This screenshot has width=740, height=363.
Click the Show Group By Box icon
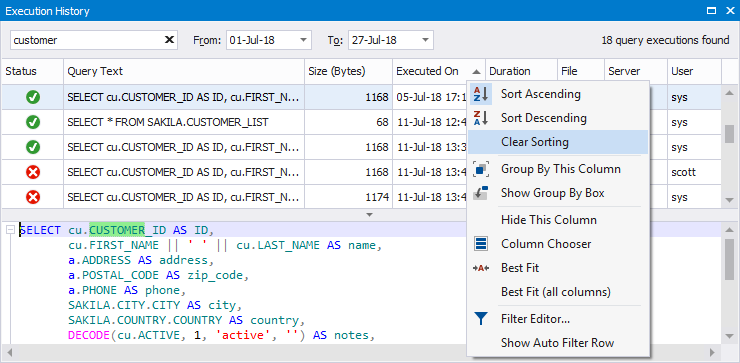click(x=481, y=193)
